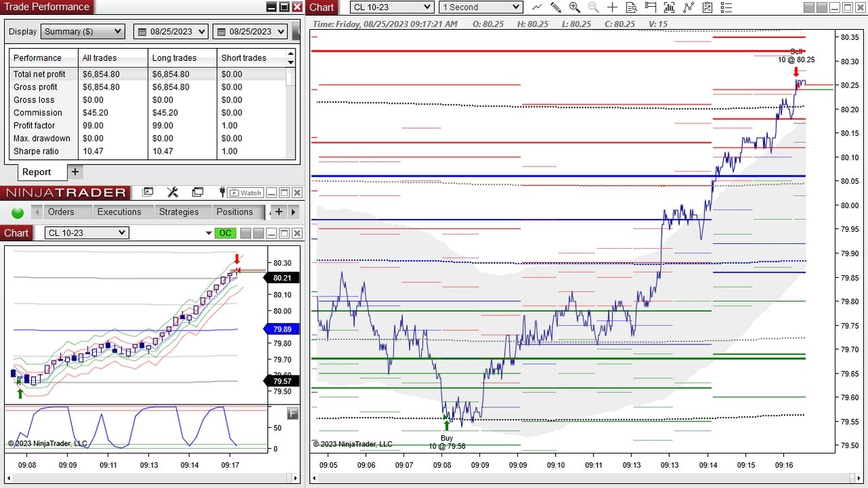Click the scroll-down arrow of performance table
The width and height of the screenshot is (868, 488).
pos(291,62)
